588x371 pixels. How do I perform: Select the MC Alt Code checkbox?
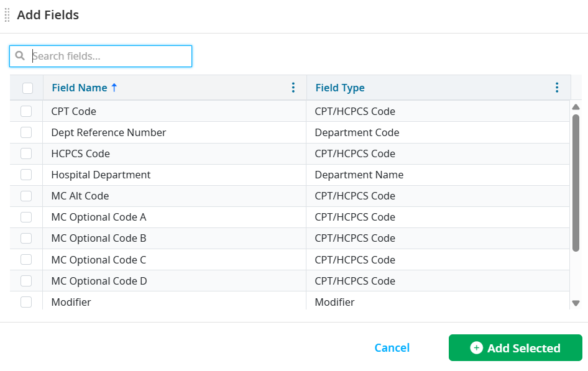tap(26, 196)
